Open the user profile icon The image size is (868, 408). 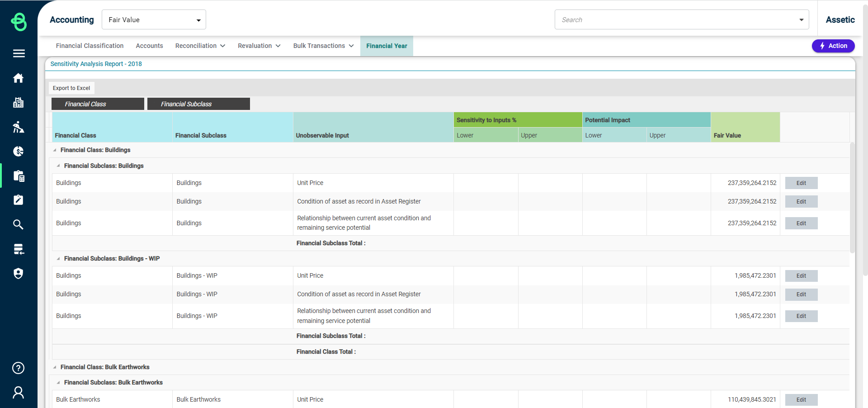19,392
